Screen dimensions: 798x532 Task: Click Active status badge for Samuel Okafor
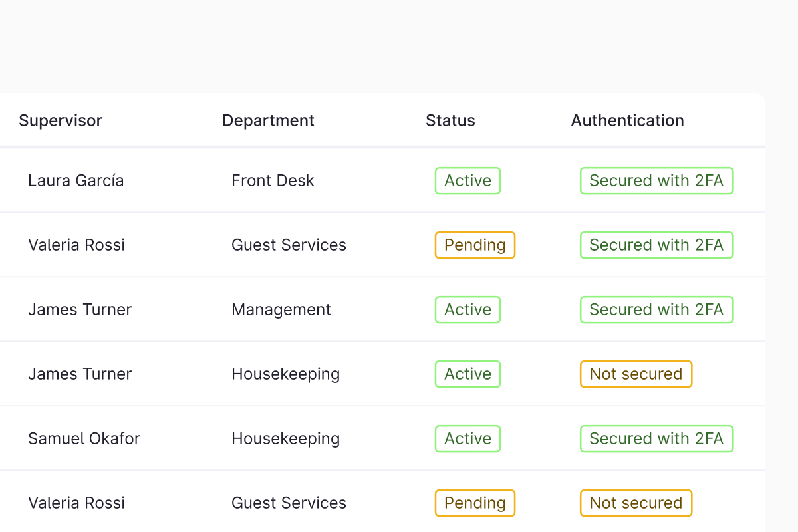tap(467, 438)
